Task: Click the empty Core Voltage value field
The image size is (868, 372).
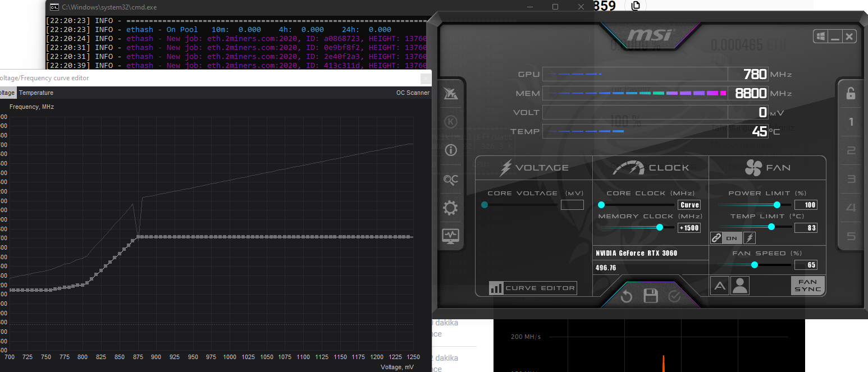Action: pos(572,205)
